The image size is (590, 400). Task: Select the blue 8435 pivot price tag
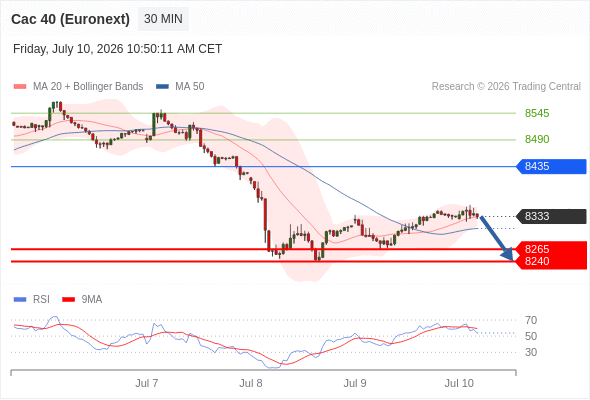[551, 166]
